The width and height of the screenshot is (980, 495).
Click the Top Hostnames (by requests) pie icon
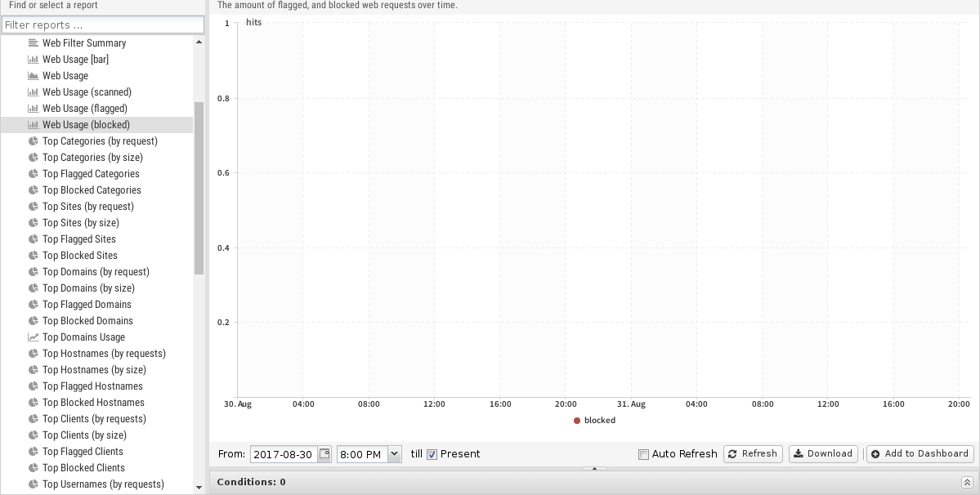coord(34,354)
